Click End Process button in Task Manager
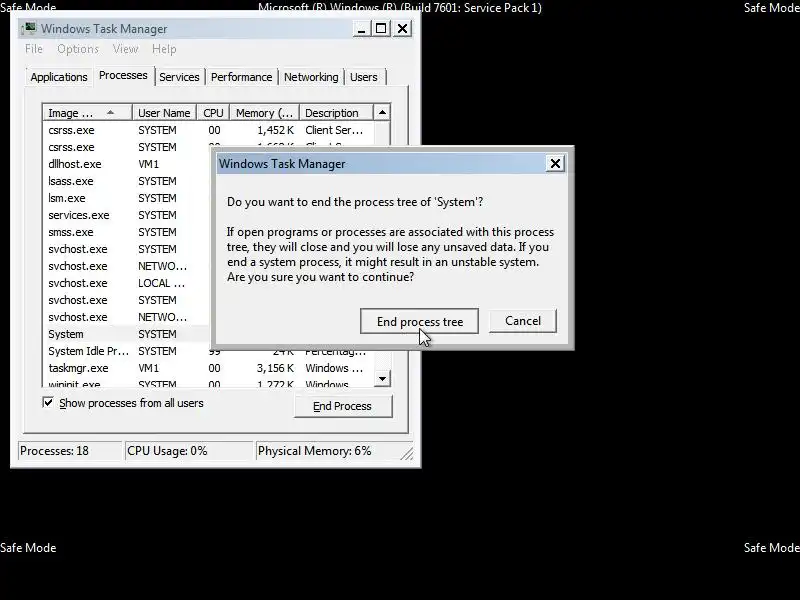800x600 pixels. coord(342,406)
